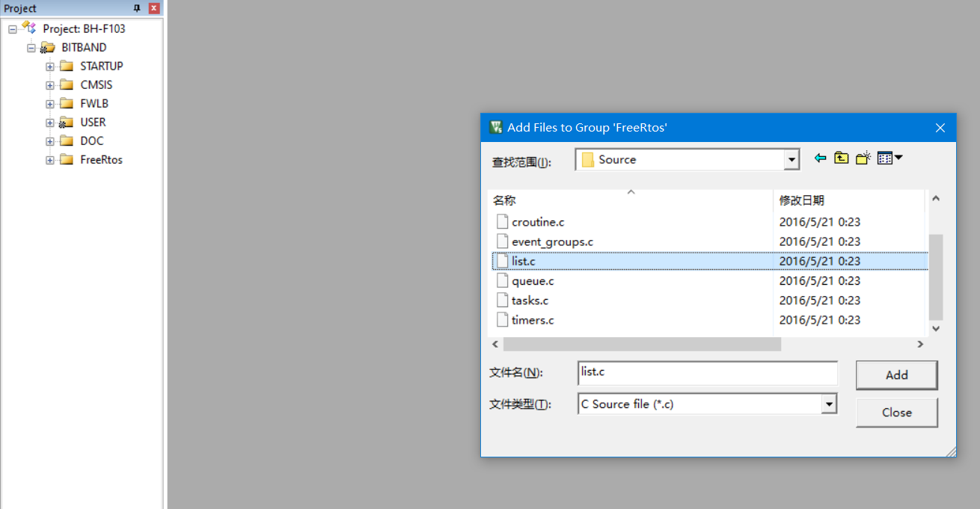Select tasks.c in the file list
980x509 pixels.
(530, 300)
